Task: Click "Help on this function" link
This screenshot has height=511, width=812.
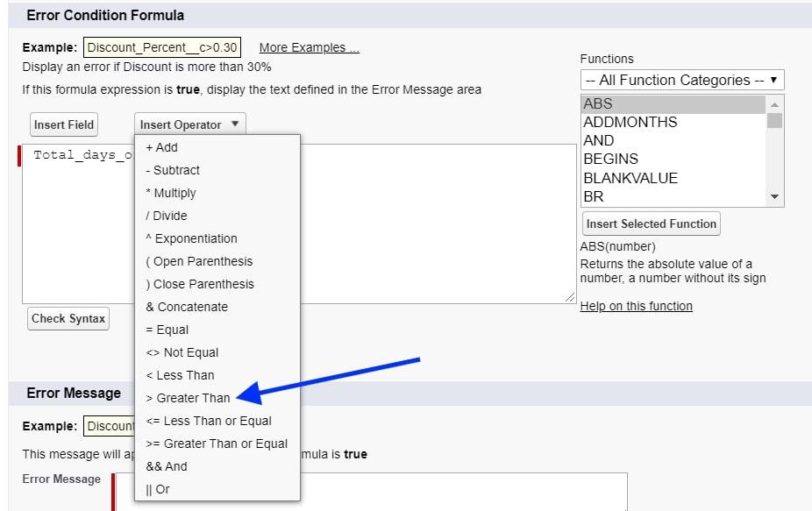Action: coord(637,305)
